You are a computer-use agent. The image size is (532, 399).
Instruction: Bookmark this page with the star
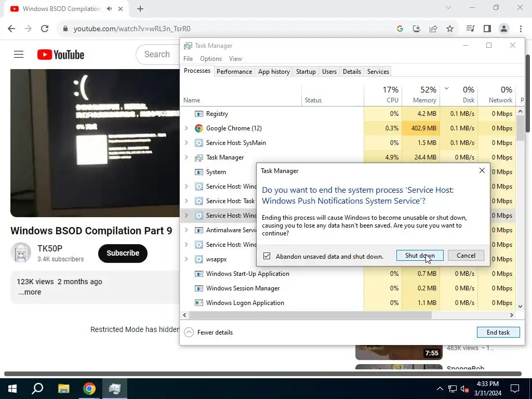point(450,29)
